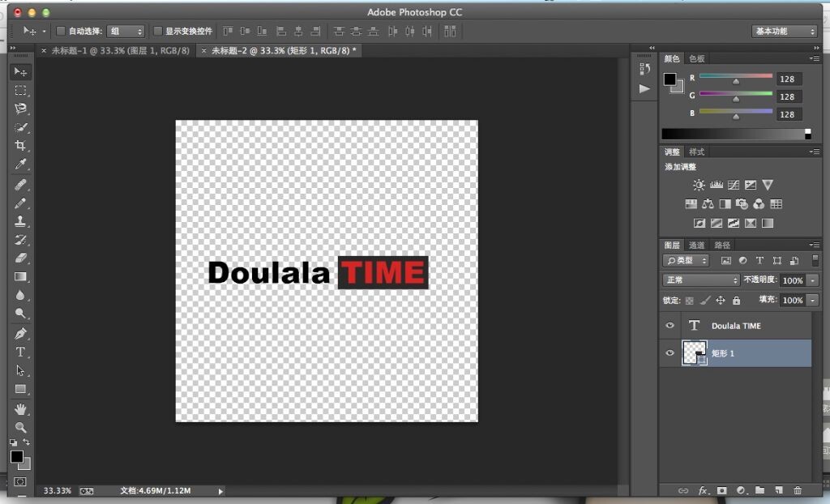Select the Clone Stamp tool

(20, 221)
